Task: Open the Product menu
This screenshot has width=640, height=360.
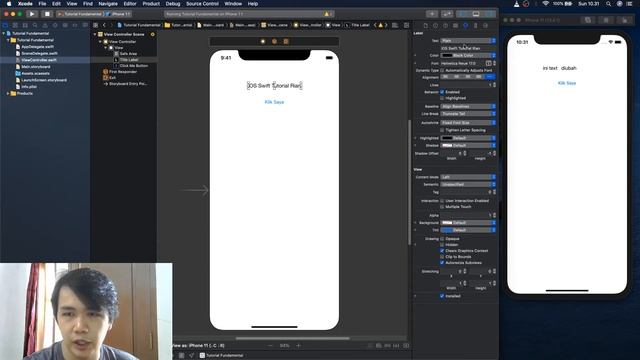Action: point(151,4)
